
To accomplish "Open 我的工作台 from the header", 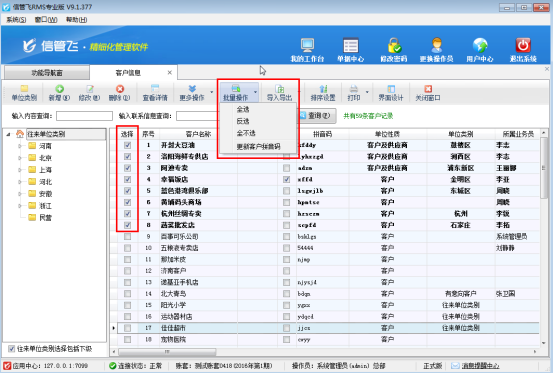I will tap(307, 50).
